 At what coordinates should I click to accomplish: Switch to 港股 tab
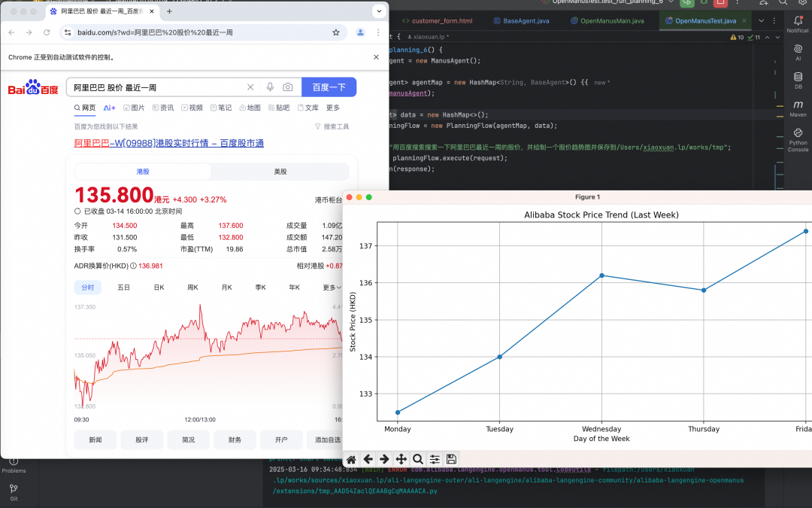coord(143,172)
